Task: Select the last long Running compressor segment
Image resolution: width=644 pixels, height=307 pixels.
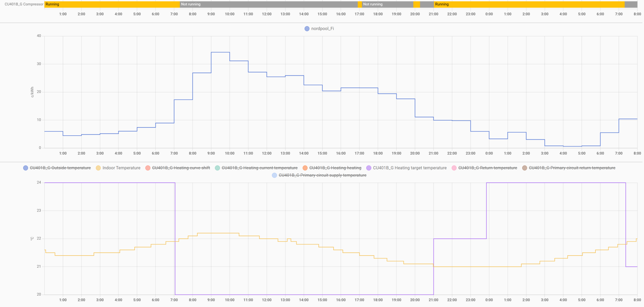Action: 529,4
